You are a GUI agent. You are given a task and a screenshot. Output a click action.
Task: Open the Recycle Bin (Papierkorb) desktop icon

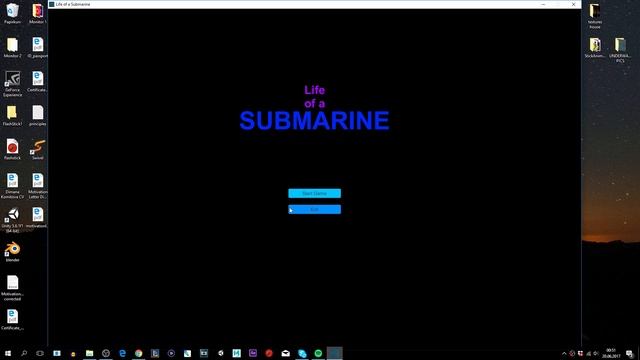pos(12,13)
